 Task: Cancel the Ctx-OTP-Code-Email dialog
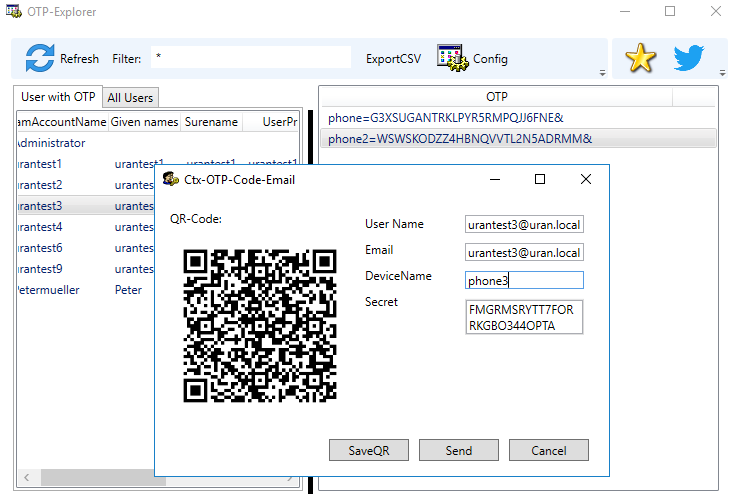(x=549, y=450)
